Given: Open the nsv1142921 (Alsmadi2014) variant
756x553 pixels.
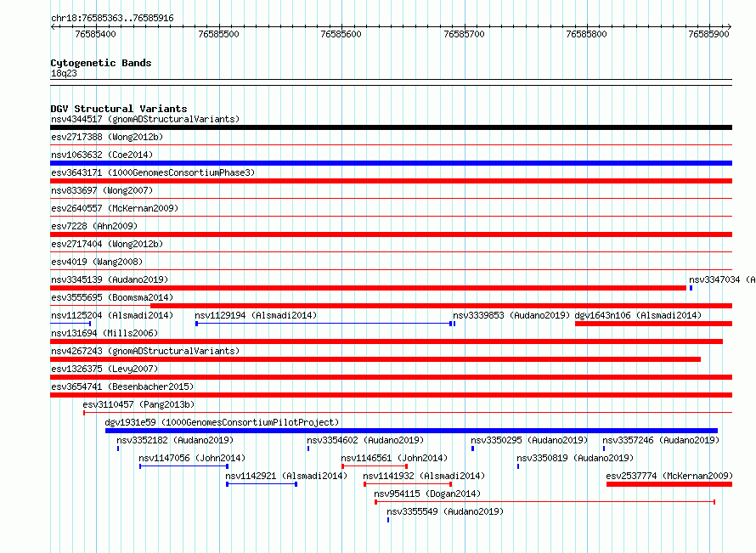Looking at the screenshot, I should click(x=286, y=476).
